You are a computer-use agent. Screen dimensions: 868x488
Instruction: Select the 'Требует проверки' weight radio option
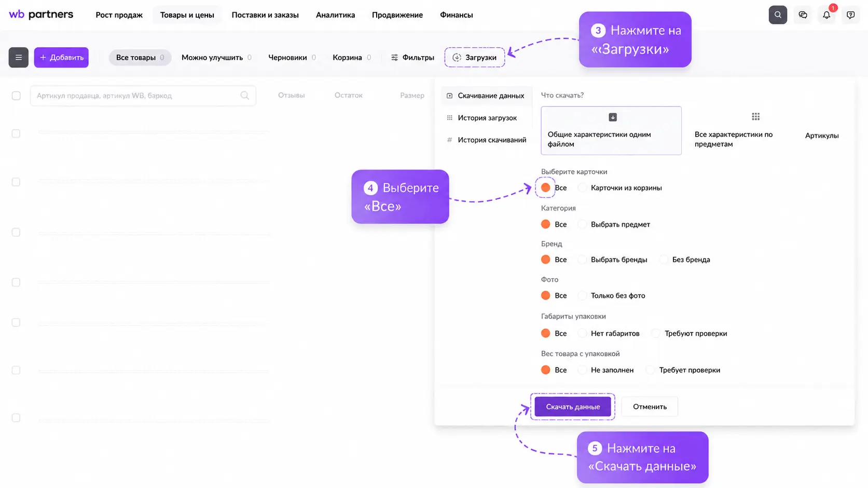pos(651,370)
